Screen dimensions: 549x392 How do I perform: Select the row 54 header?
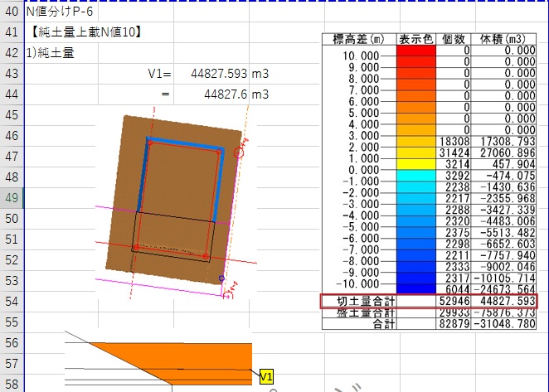[x=11, y=301]
